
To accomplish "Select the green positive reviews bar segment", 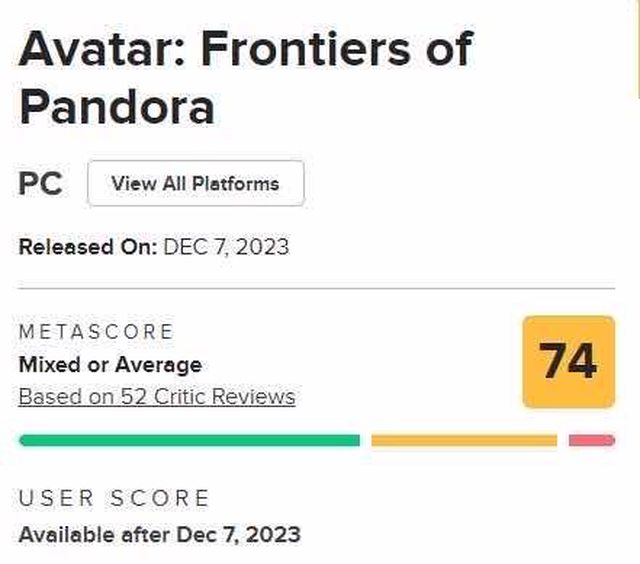I will (189, 440).
